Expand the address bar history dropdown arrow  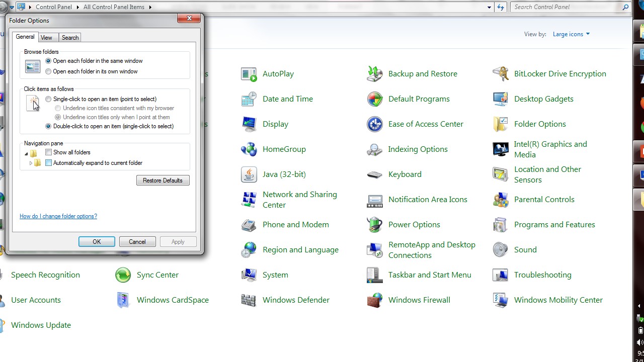tap(489, 7)
